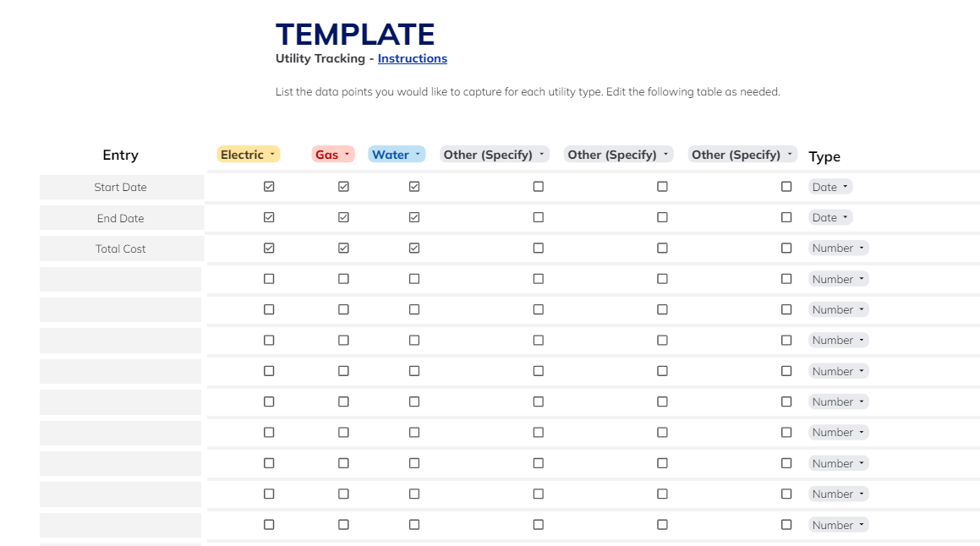Change the Start Date row Type dropdown
The height and width of the screenshot is (546, 980).
pos(830,187)
